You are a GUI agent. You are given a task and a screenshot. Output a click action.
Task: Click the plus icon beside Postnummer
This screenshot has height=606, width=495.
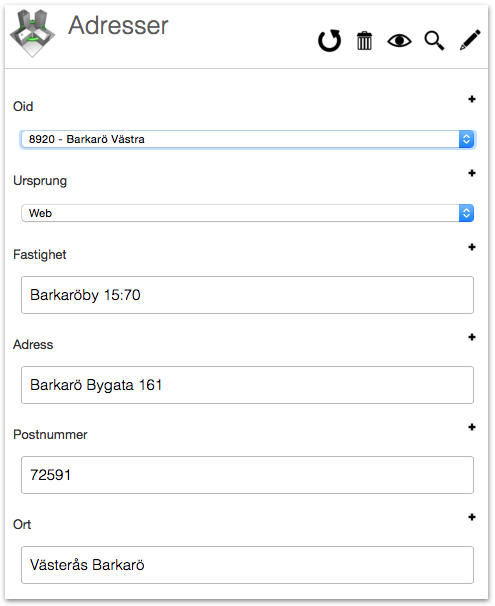(x=472, y=427)
